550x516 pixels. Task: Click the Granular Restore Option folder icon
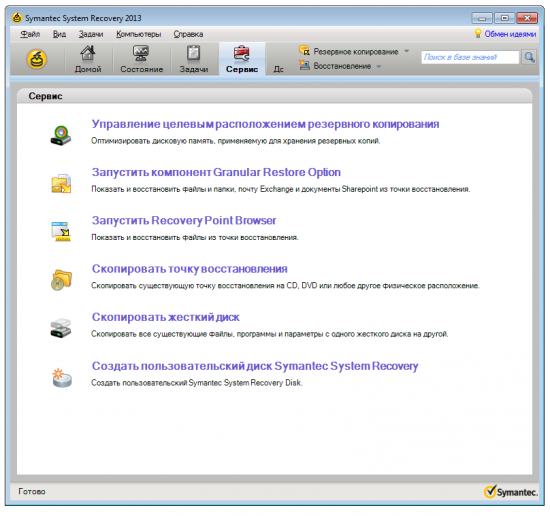[x=61, y=184]
